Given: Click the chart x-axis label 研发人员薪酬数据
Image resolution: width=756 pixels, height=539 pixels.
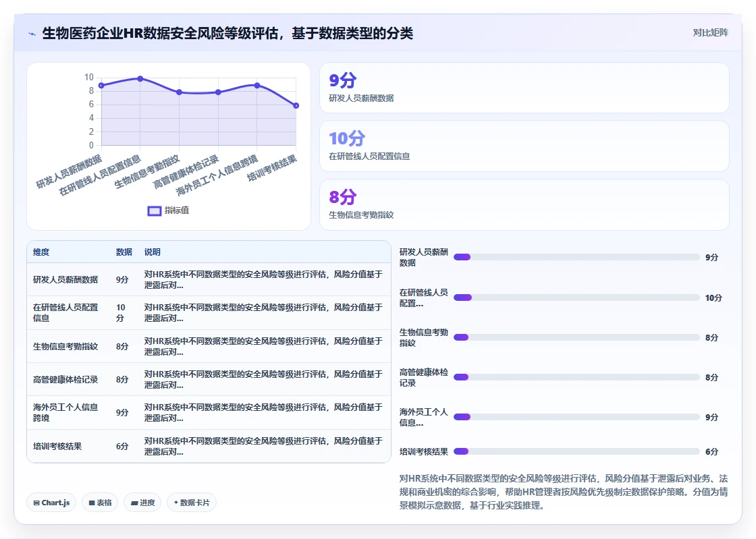Looking at the screenshot, I should tap(69, 171).
